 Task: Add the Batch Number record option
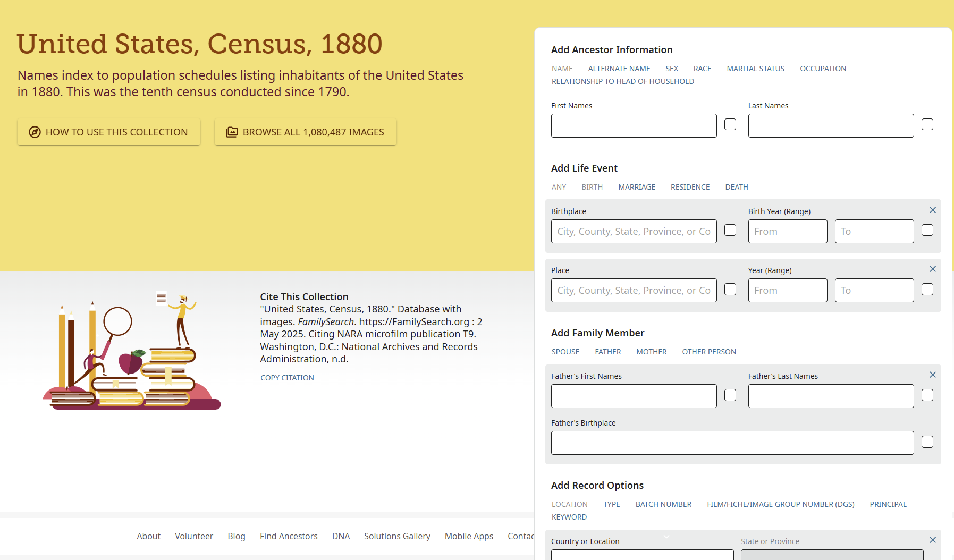tap(663, 504)
